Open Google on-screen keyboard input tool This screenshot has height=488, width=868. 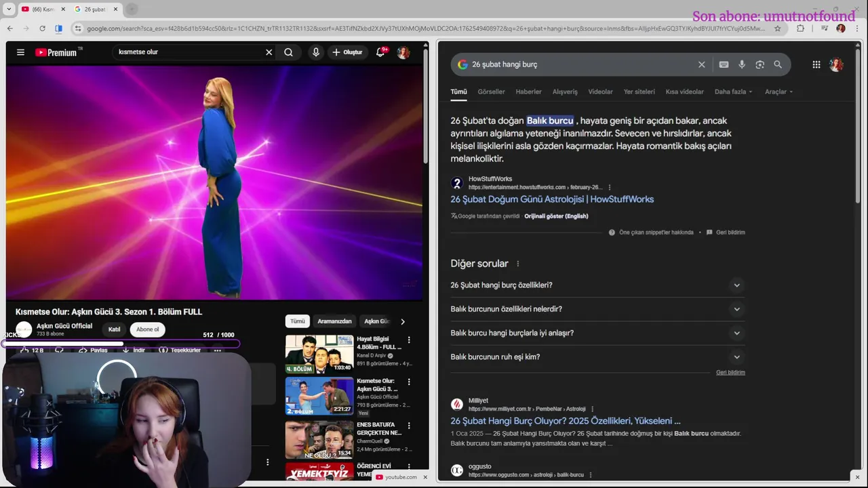pyautogui.click(x=724, y=64)
